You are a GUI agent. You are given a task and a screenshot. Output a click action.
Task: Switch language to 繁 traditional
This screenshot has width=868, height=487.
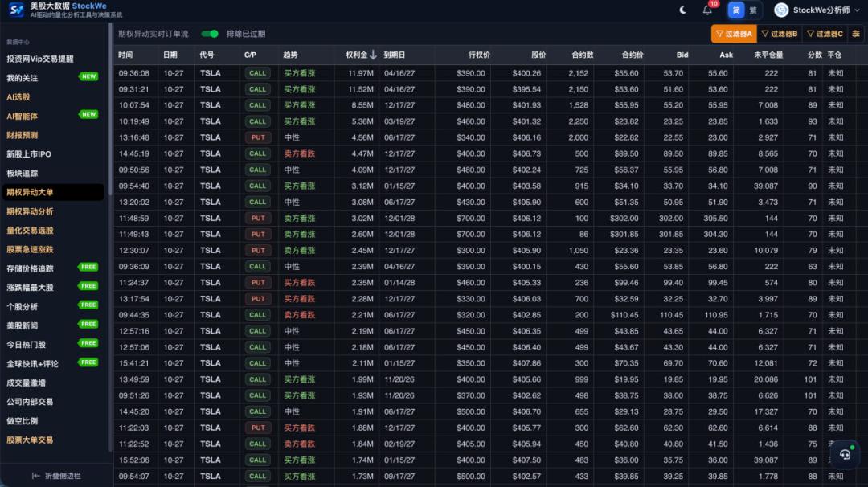pos(753,10)
